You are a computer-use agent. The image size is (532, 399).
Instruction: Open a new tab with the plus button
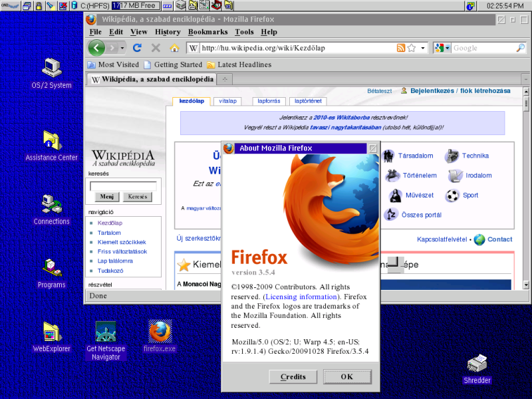225,79
